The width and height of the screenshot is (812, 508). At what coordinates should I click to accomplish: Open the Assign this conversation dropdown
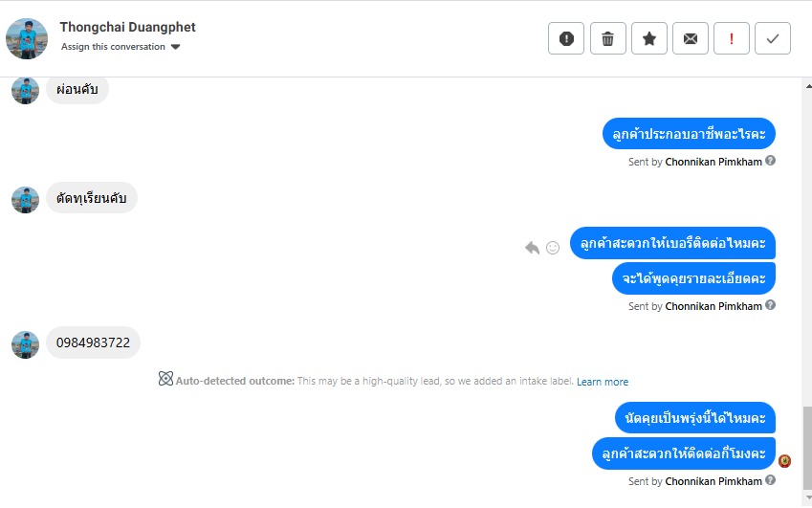pyautogui.click(x=121, y=46)
